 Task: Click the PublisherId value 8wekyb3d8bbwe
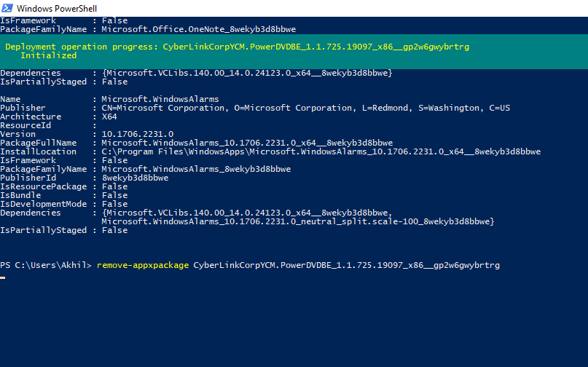(135, 178)
